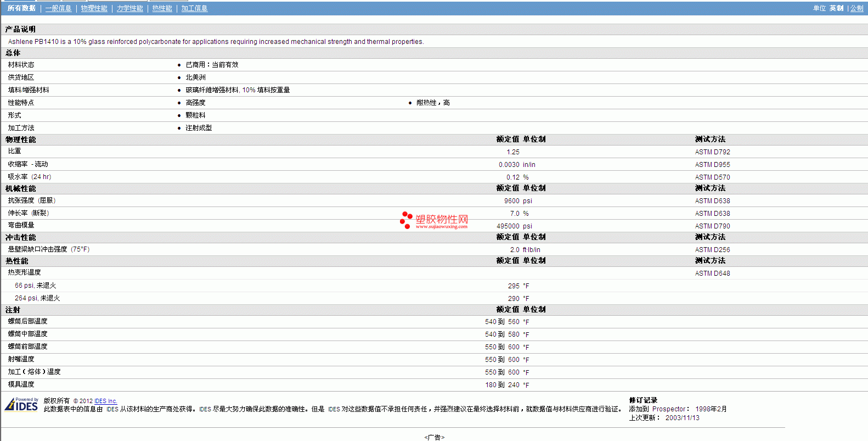
Task: Click the 性能特点 row label
Action: click(21, 103)
